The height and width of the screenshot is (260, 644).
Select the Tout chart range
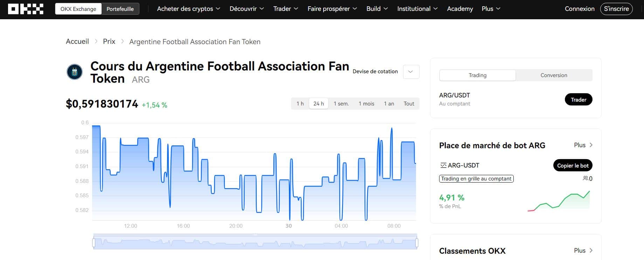(x=409, y=104)
